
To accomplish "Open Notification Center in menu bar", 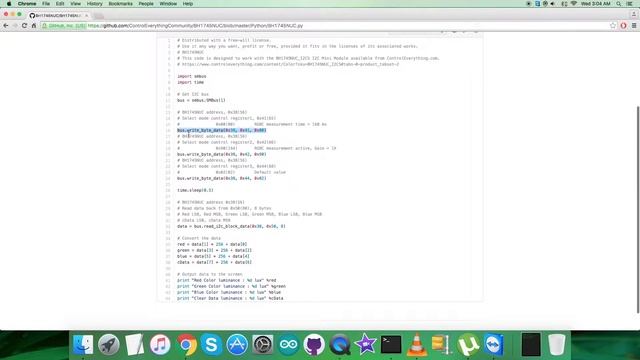I will [630, 4].
